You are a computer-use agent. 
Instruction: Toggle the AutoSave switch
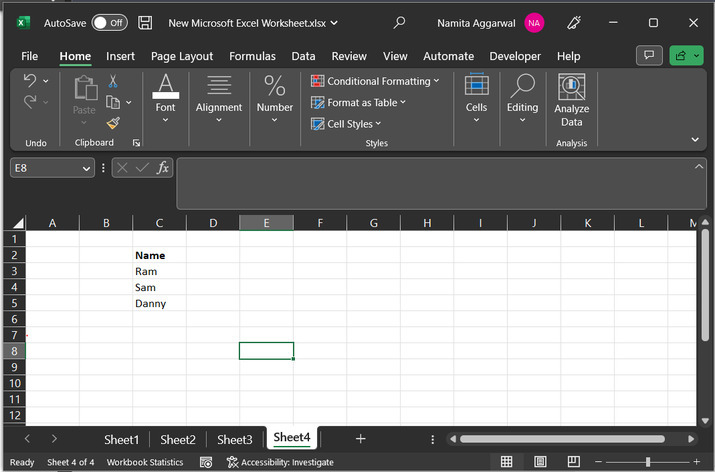coord(109,22)
